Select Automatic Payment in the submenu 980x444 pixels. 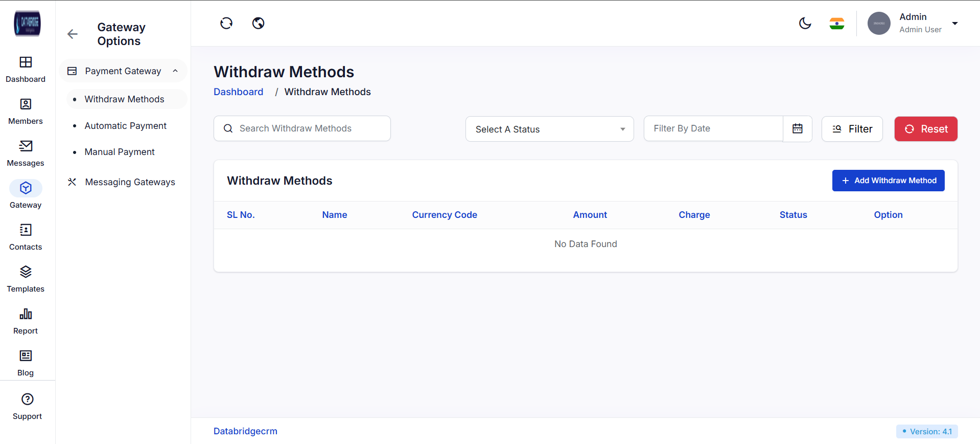coord(125,126)
